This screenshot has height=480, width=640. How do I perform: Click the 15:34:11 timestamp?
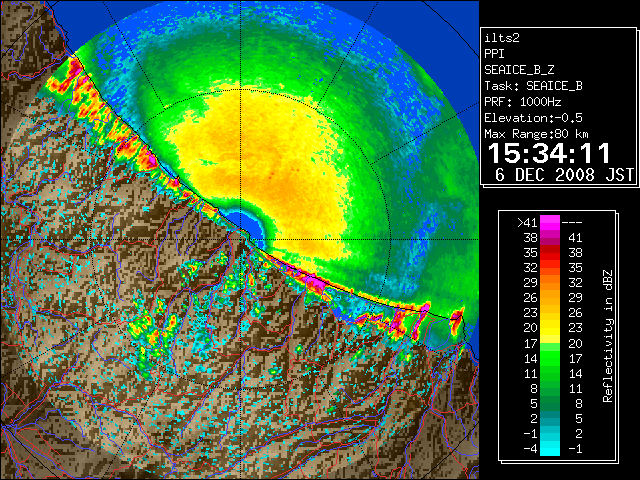(549, 153)
